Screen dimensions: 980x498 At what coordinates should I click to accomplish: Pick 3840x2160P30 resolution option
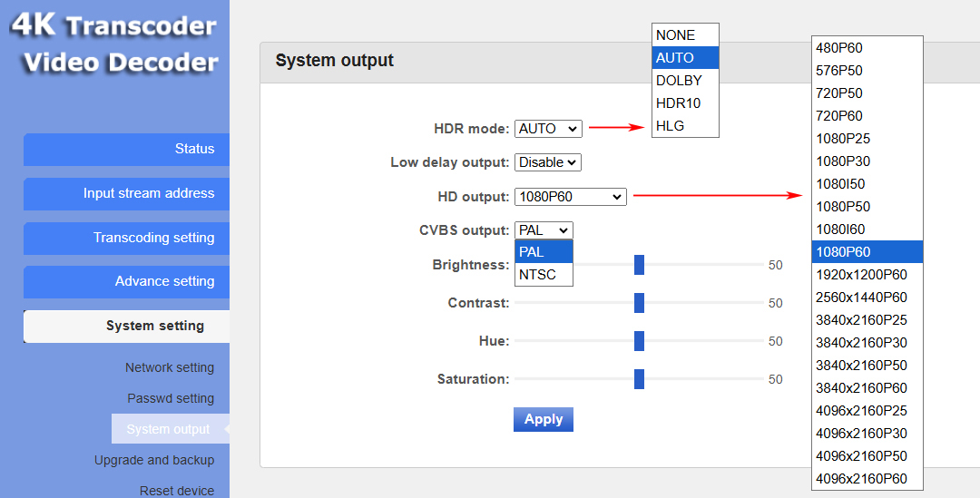tap(867, 342)
